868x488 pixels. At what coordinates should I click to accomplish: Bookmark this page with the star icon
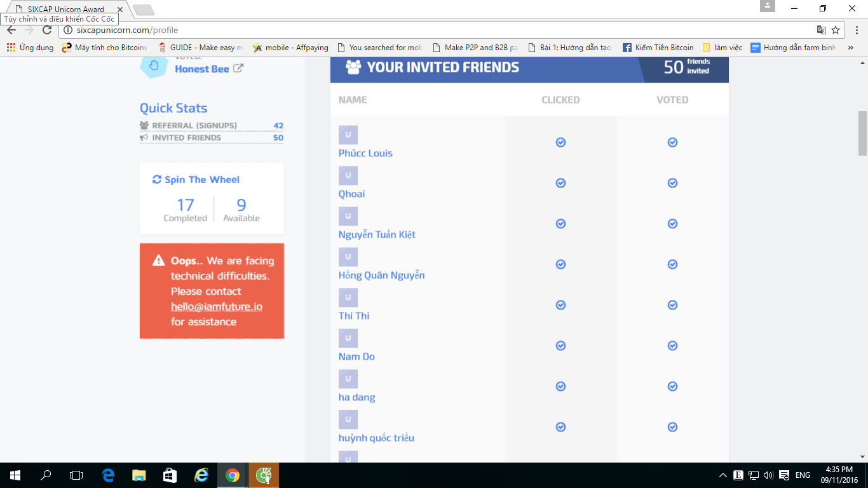836,30
